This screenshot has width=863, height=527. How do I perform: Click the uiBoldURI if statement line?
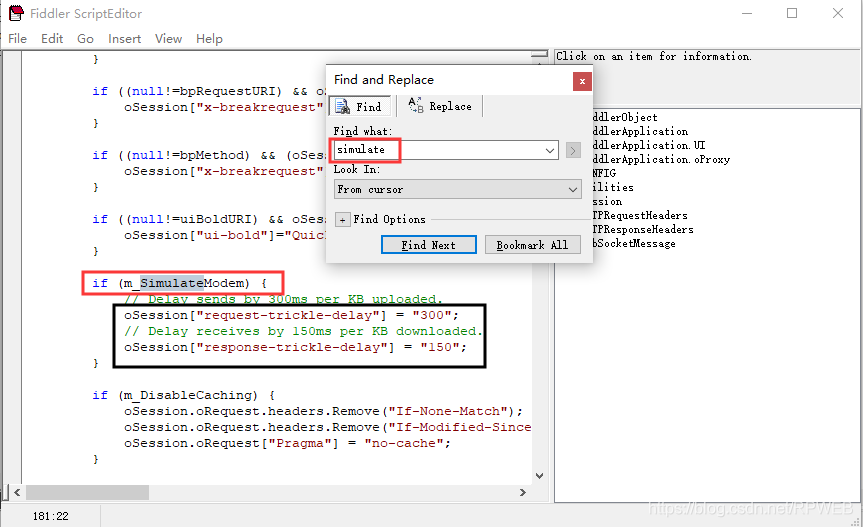coord(209,219)
